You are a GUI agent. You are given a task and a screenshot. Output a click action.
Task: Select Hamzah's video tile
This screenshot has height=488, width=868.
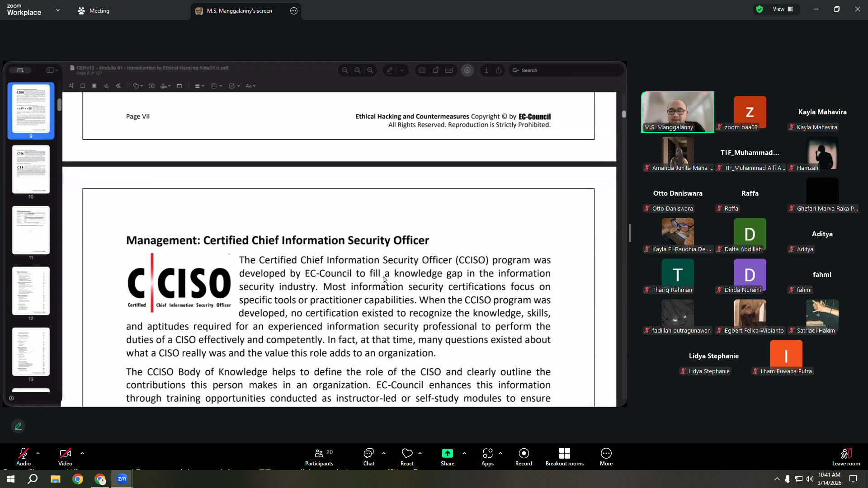[x=822, y=153]
